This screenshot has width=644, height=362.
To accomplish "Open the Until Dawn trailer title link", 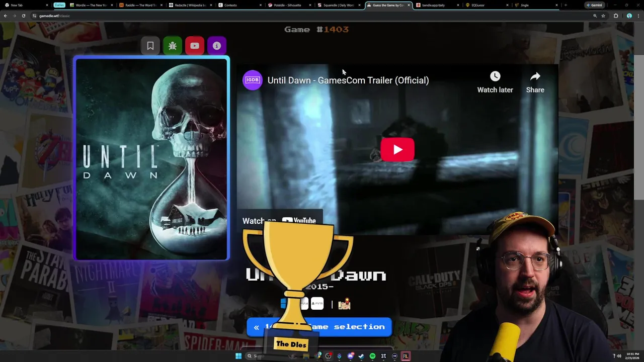I will click(348, 80).
